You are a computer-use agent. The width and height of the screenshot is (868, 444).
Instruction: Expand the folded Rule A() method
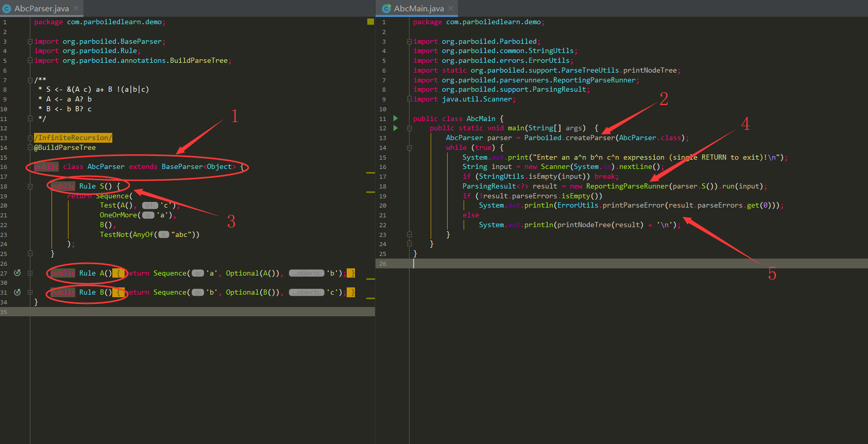(30, 274)
